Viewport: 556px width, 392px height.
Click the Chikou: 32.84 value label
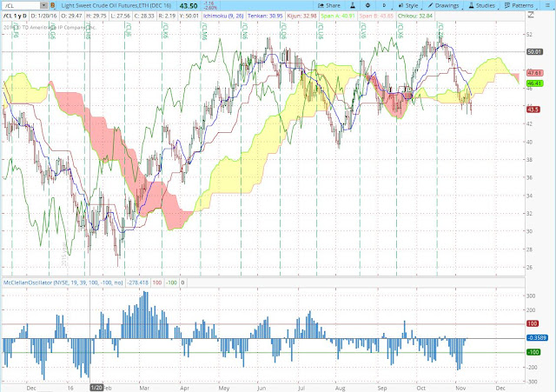(415, 16)
